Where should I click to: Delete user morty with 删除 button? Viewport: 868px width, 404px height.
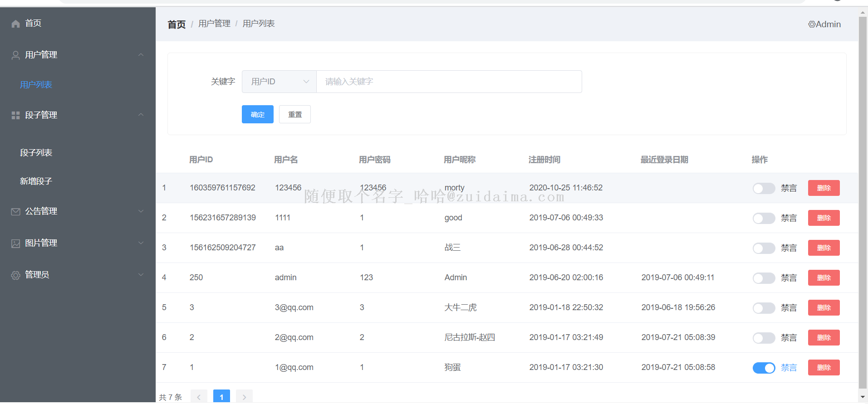coord(824,188)
